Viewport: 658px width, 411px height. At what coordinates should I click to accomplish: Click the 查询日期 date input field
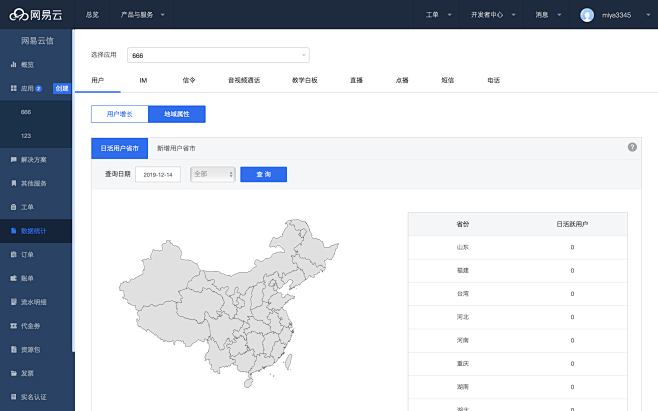pos(157,174)
